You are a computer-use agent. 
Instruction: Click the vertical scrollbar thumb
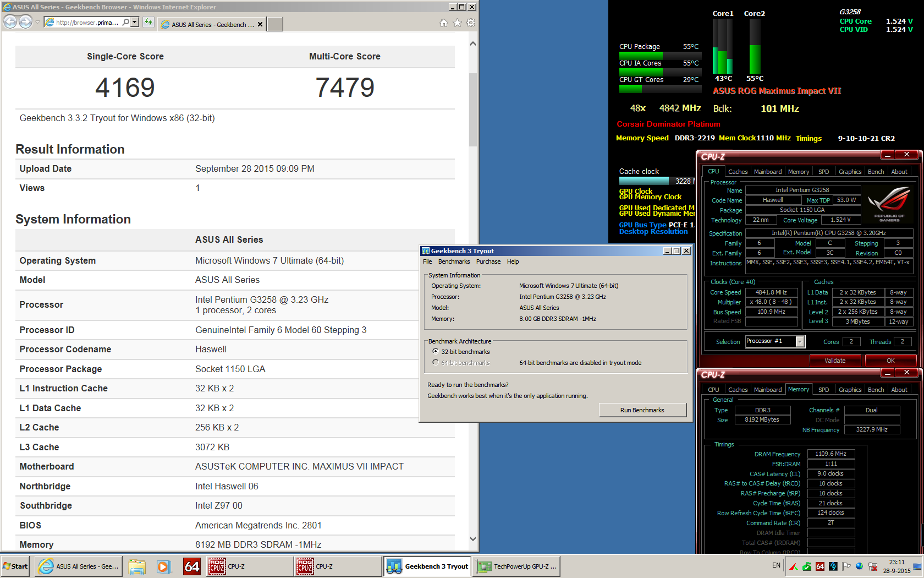(473, 109)
